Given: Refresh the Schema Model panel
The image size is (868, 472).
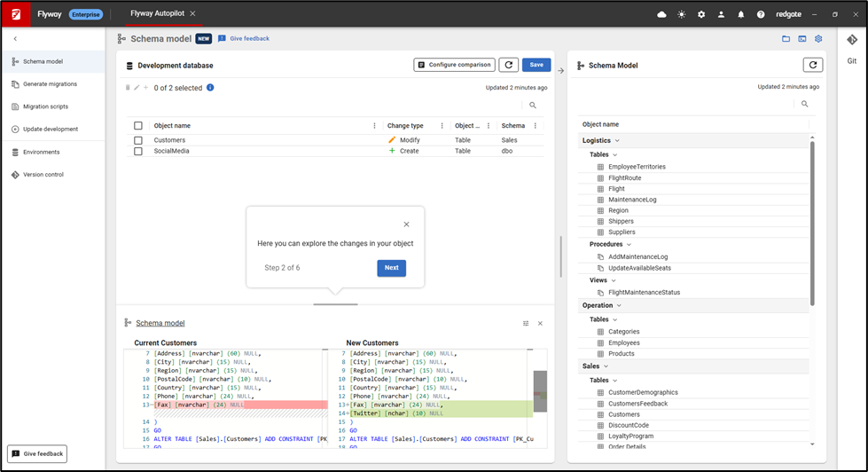Looking at the screenshot, I should pos(813,65).
